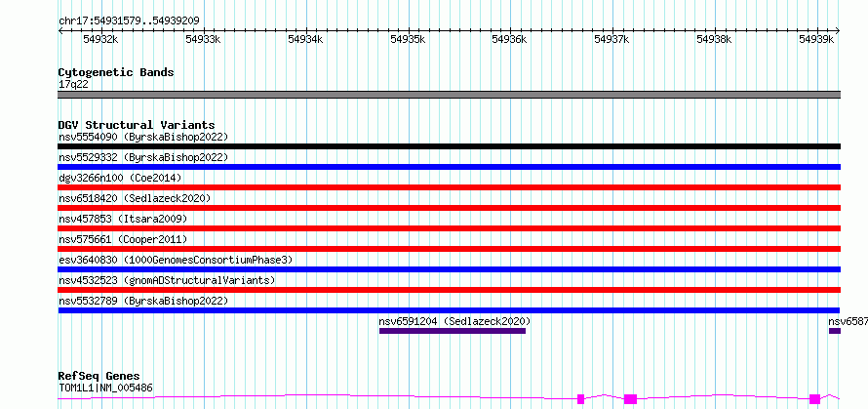Open nsv4532523 (gnomADStructuralVariants) label
Viewport: 868px width, 409px height.
pos(167,280)
